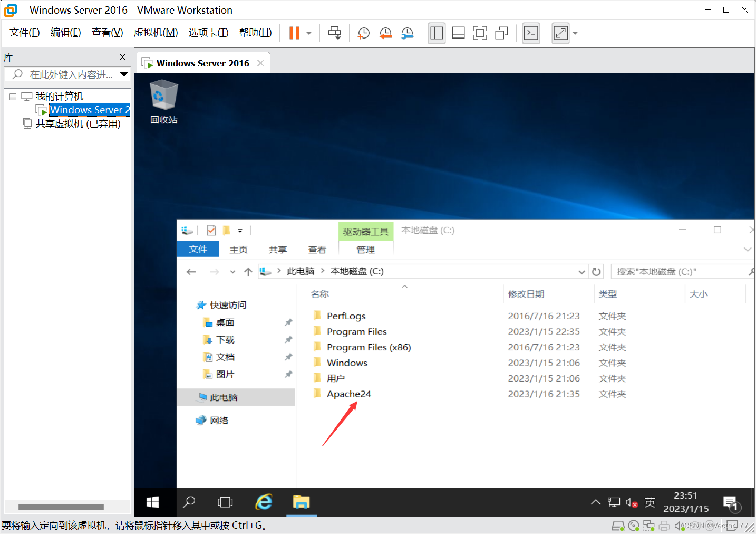Toggle the library sidebar view
756x534 pixels.
click(x=437, y=33)
